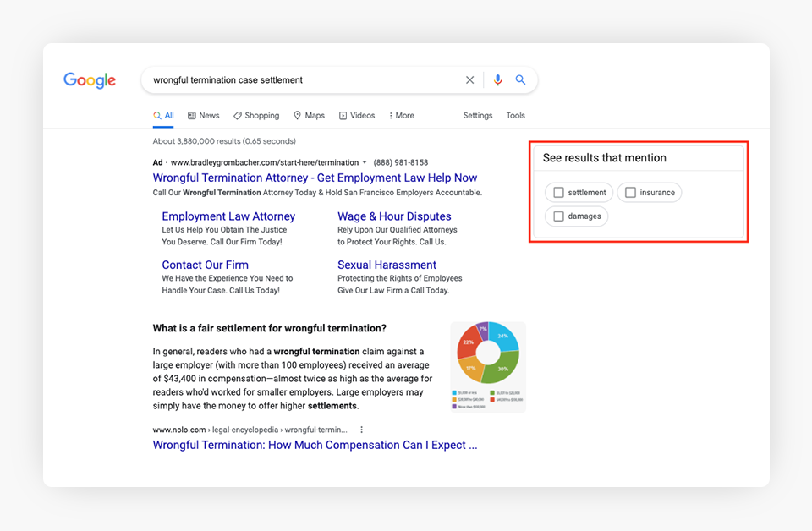Open the Videos results tab
812x531 pixels.
click(357, 116)
